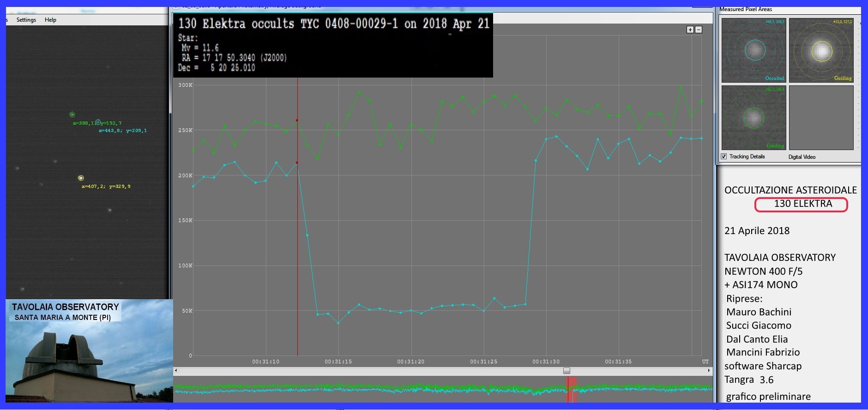Screen dimensions: 868x410
Task: Uncheck the Tracking Details checkbox
Action: (723, 157)
